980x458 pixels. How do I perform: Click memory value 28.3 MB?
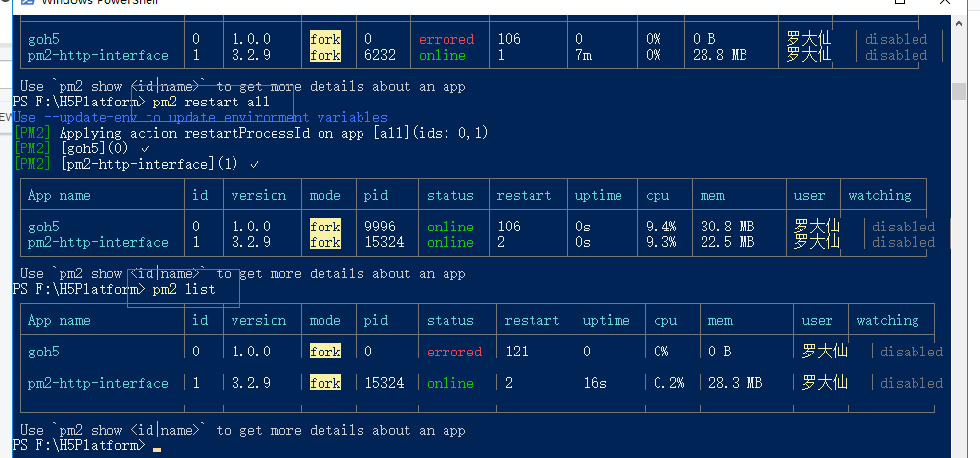pos(735,383)
